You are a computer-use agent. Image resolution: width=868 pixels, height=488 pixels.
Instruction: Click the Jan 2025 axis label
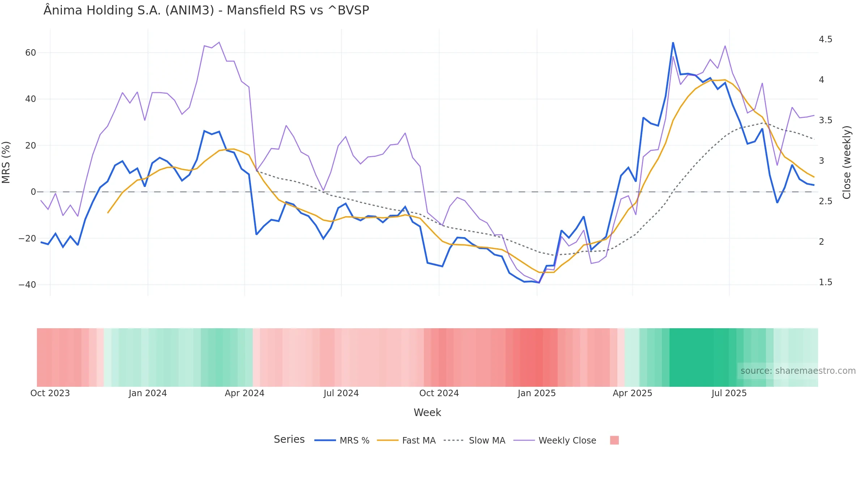(537, 393)
